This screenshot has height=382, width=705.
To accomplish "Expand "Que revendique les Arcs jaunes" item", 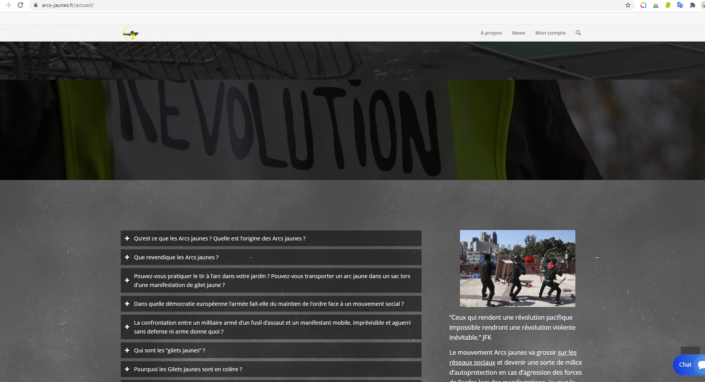I will 271,257.
